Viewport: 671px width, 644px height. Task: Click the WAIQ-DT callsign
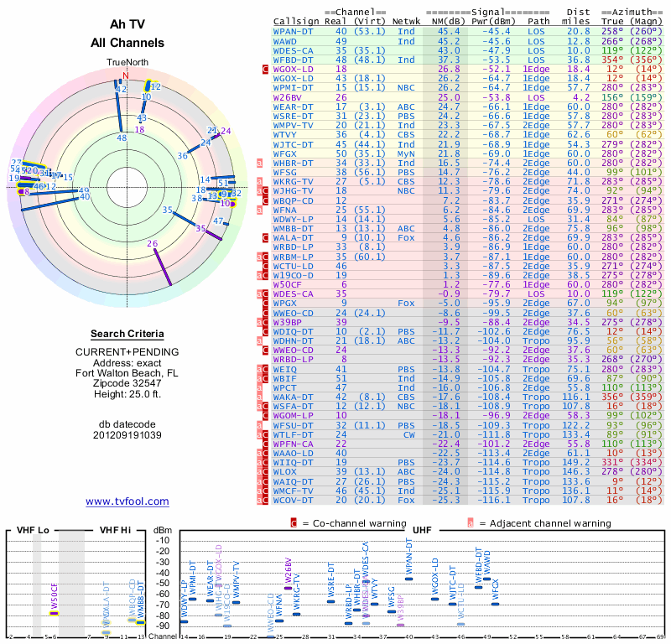click(293, 482)
